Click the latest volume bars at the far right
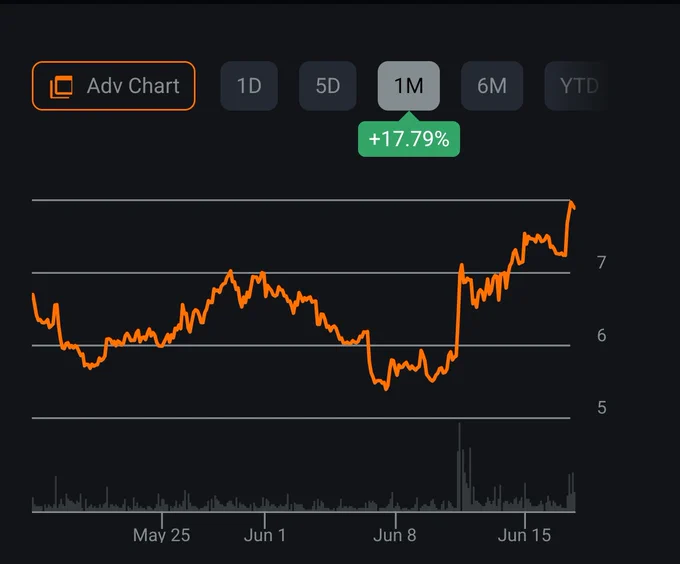This screenshot has height=564, width=680. pyautogui.click(x=571, y=492)
